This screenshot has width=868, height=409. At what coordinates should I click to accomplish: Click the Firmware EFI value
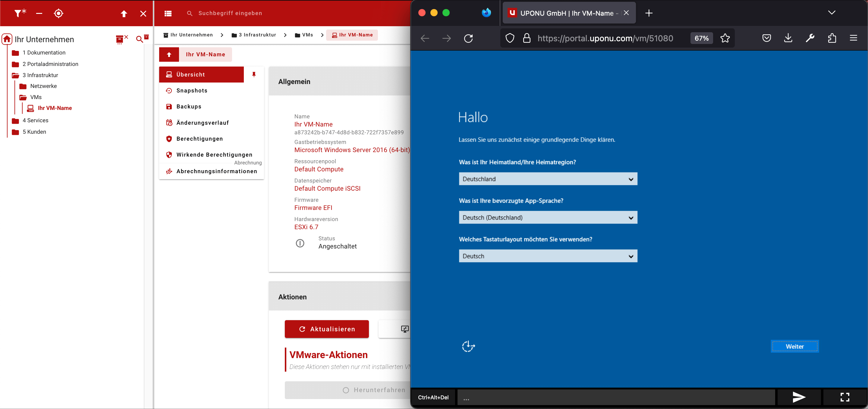[313, 208]
